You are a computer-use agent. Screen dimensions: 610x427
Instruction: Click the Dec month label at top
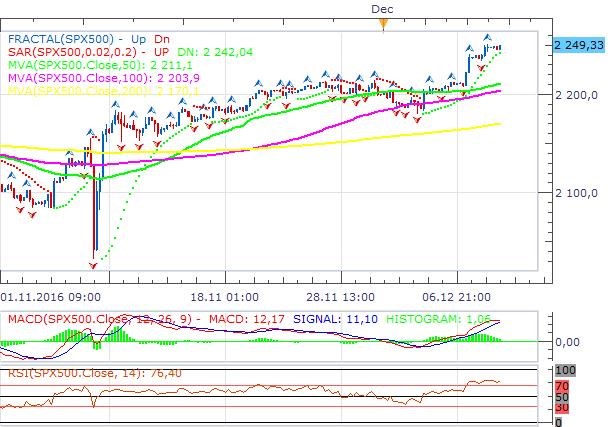point(382,8)
